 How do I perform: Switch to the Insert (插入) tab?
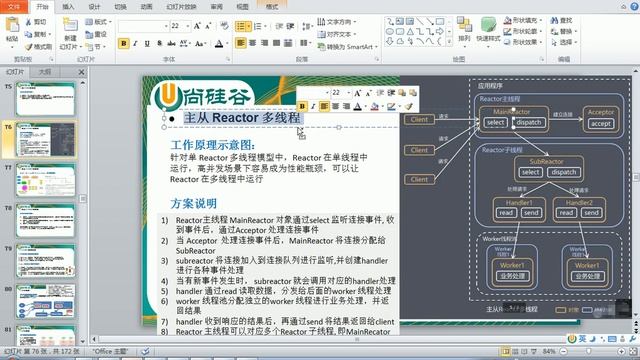tap(68, 7)
